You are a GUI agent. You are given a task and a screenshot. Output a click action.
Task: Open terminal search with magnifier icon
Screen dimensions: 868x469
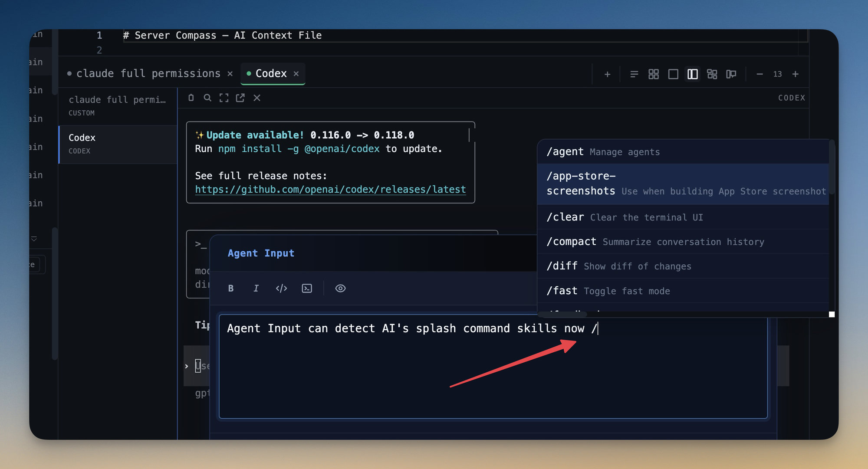207,98
